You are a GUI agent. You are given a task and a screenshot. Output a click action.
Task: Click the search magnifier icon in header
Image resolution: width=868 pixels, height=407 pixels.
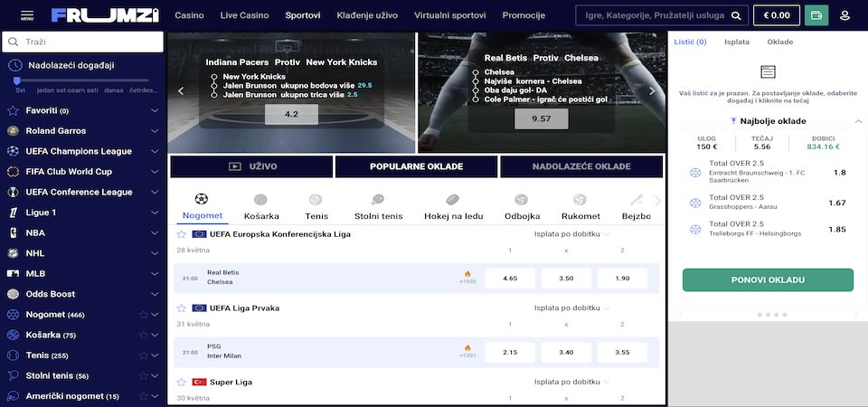736,15
